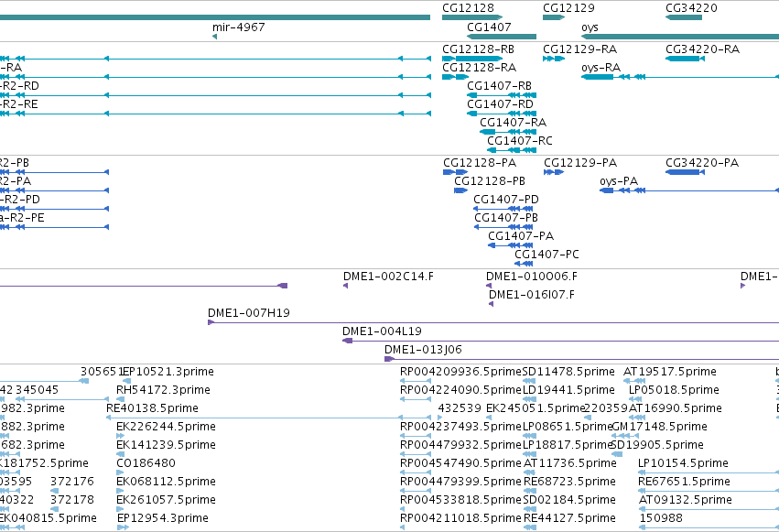Screen dimensions: 779x532
Task: Select EST LP10154.5prime
Action: [683, 463]
